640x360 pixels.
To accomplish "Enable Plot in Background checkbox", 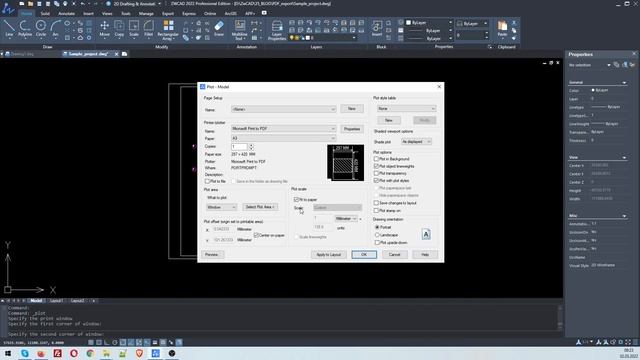I will tap(376, 159).
